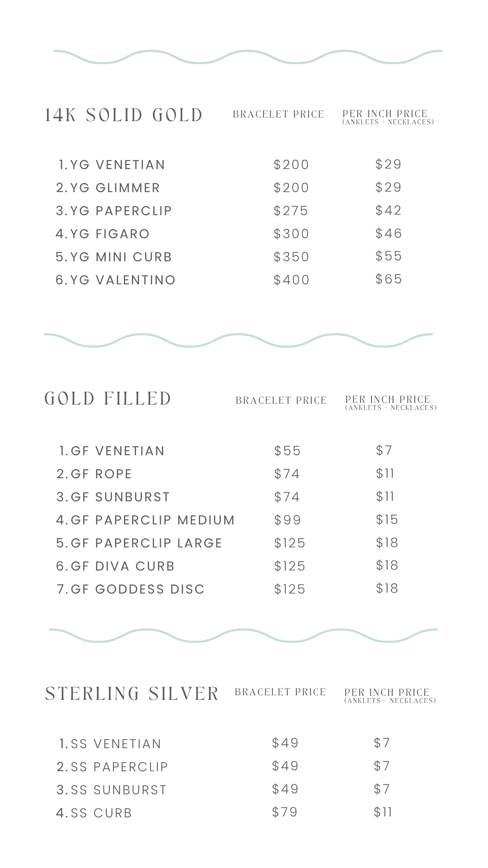Click GF Paperclip Medium entry
This screenshot has width=488, height=868.
tap(145, 520)
